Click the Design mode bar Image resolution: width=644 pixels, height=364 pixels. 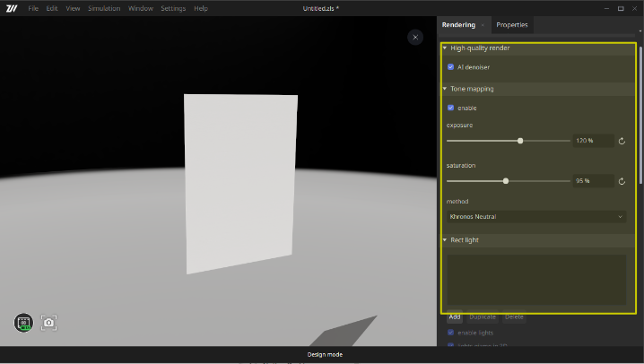[x=325, y=355]
